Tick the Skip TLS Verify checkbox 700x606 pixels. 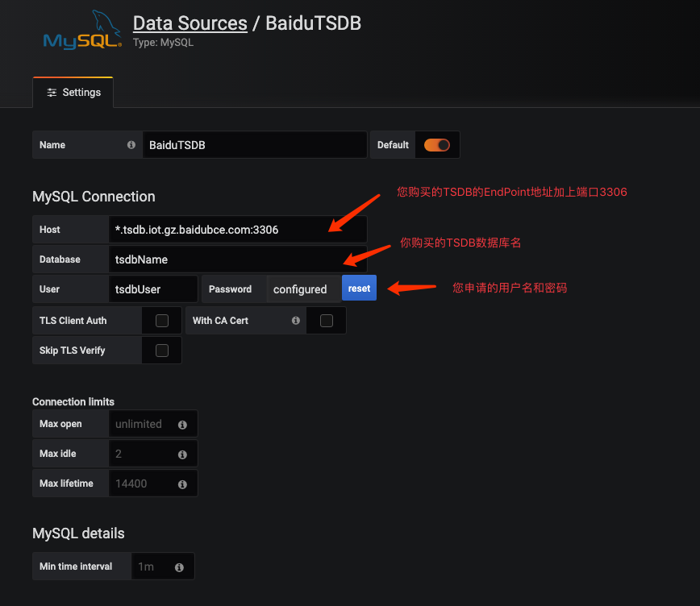coord(161,351)
